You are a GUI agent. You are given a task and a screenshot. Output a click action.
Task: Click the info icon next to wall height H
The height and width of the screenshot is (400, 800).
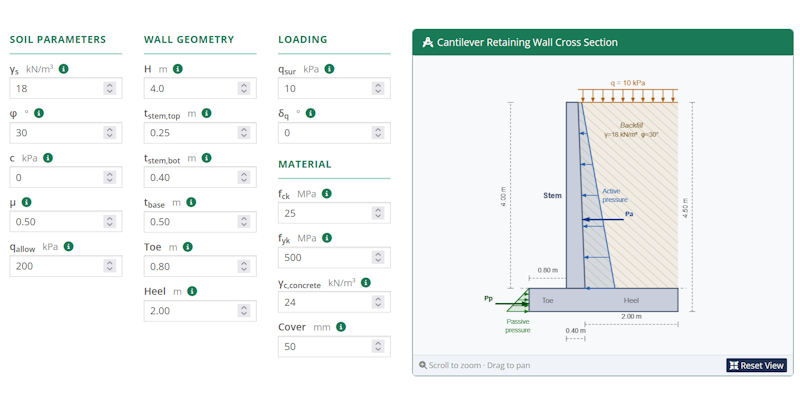click(x=177, y=69)
